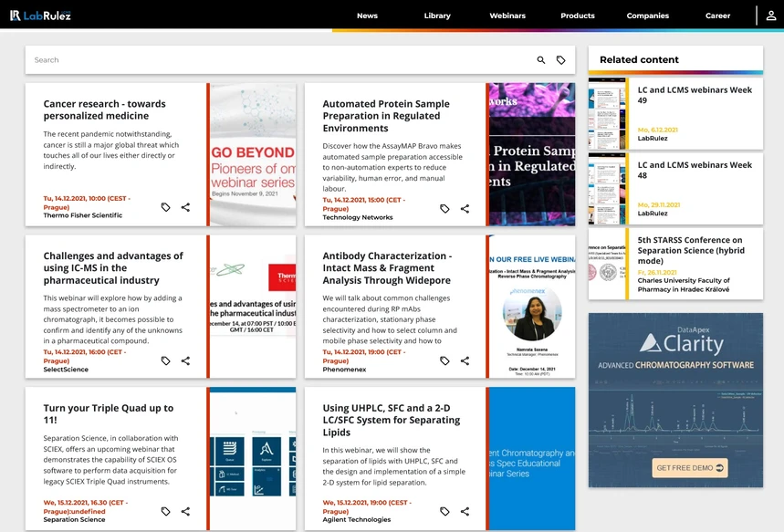Click tag icon on Antibody Characterization card
784x532 pixels.
tap(444, 360)
